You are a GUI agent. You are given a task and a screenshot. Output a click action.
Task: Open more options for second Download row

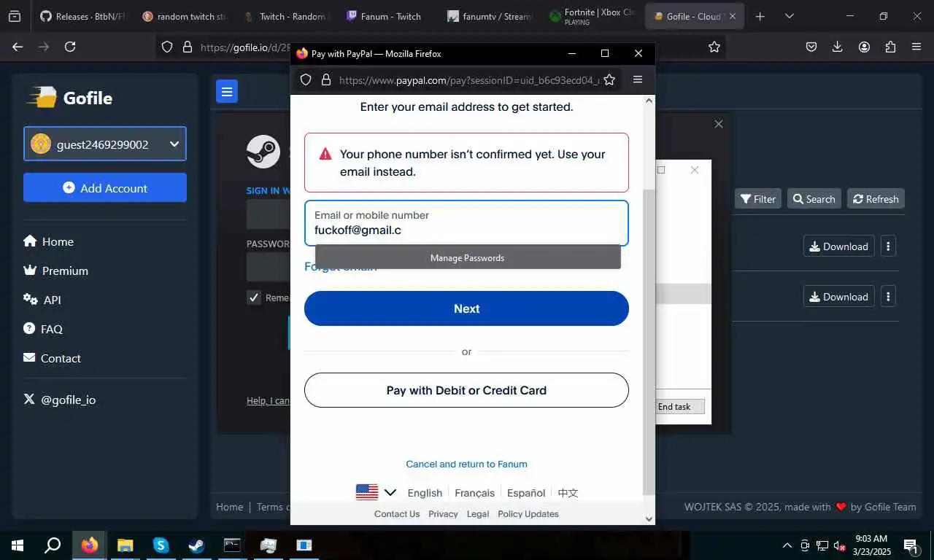point(888,297)
